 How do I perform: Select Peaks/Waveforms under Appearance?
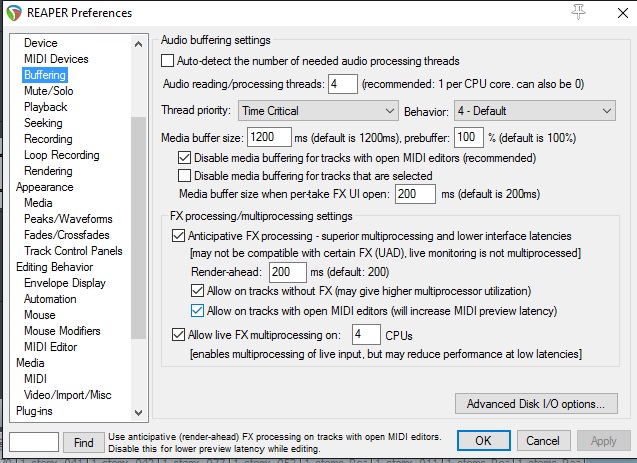68,219
